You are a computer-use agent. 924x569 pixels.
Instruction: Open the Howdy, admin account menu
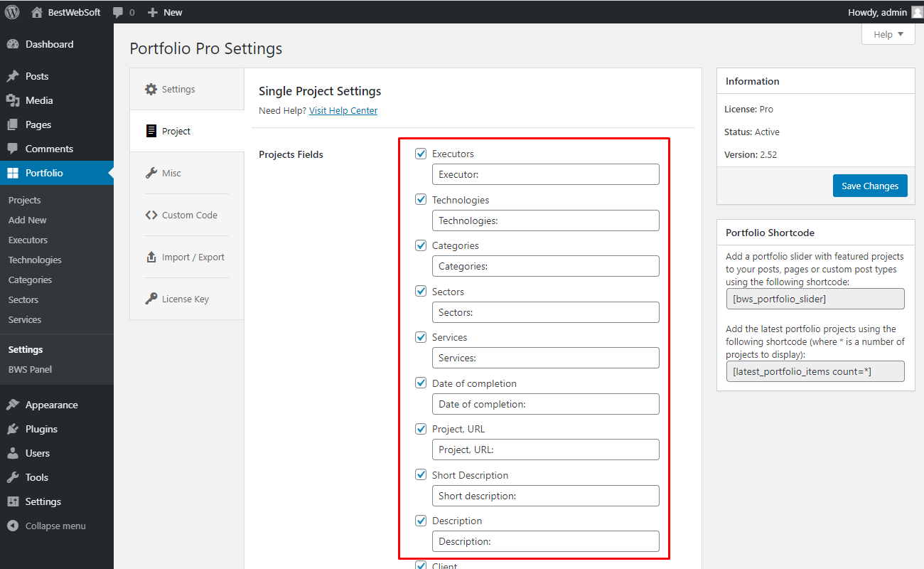pyautogui.click(x=885, y=12)
